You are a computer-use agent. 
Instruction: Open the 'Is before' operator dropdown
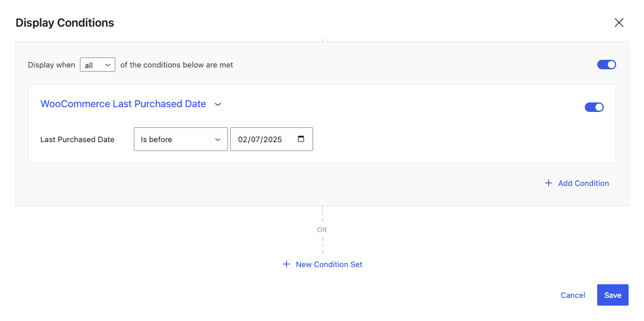click(181, 139)
